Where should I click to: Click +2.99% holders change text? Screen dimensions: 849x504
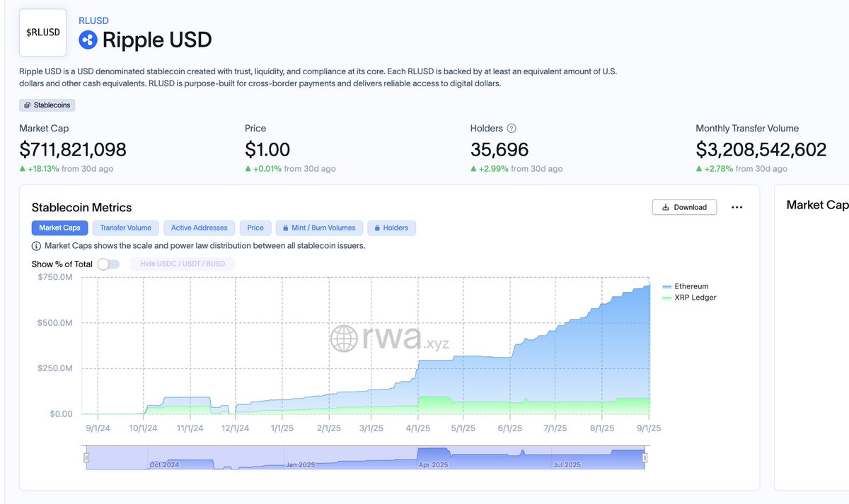pos(492,169)
